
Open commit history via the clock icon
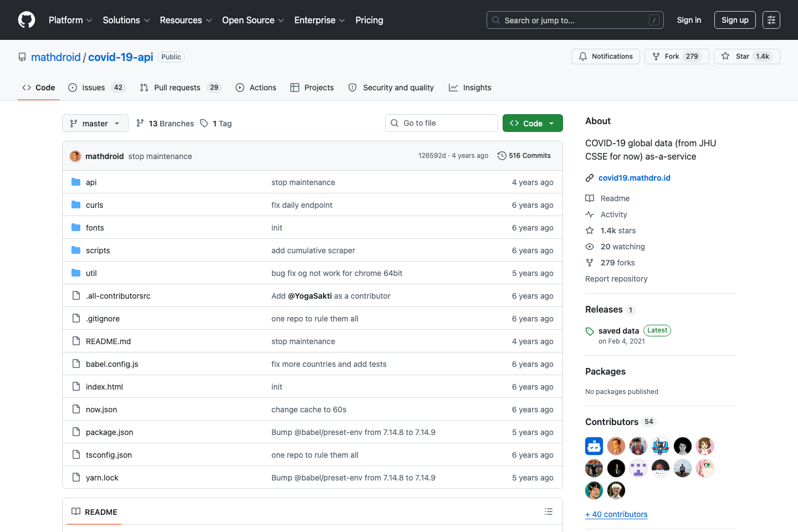tap(502, 156)
